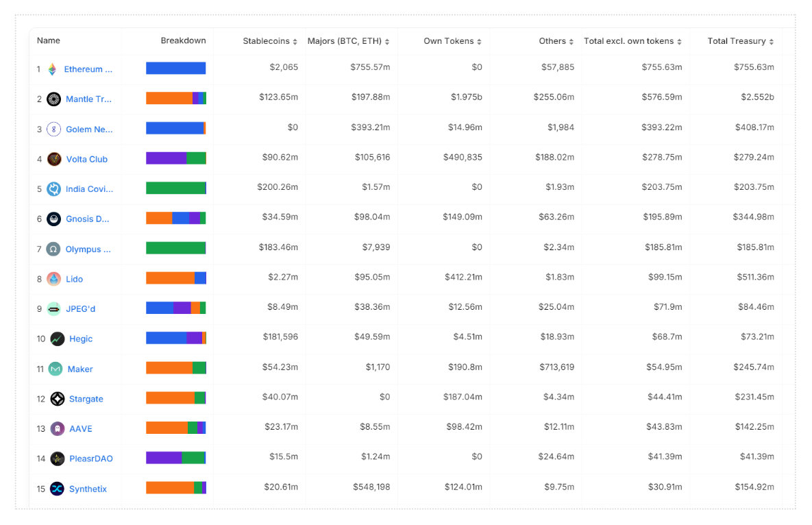This screenshot has height=525, width=812.
Task: Sort table by Total Treasury column
Action: pos(741,41)
